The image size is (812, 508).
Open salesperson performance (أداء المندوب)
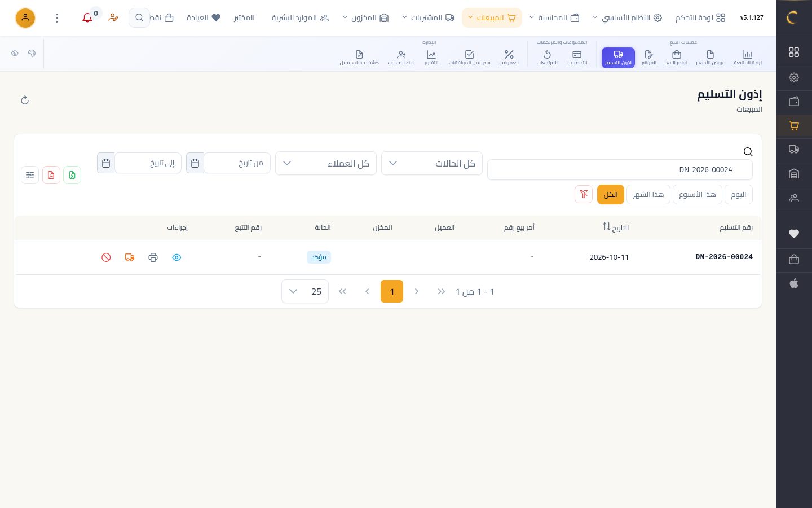click(x=401, y=57)
